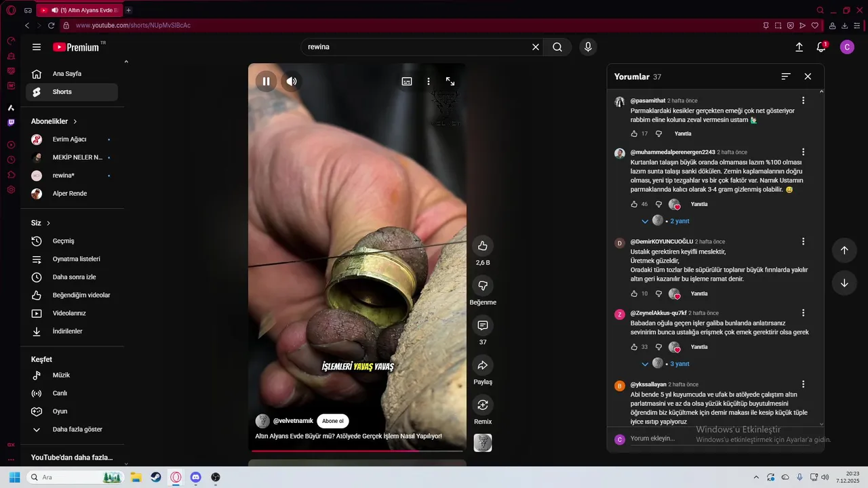
Task: Go to the next Short with the down arrow
Action: [x=844, y=283]
